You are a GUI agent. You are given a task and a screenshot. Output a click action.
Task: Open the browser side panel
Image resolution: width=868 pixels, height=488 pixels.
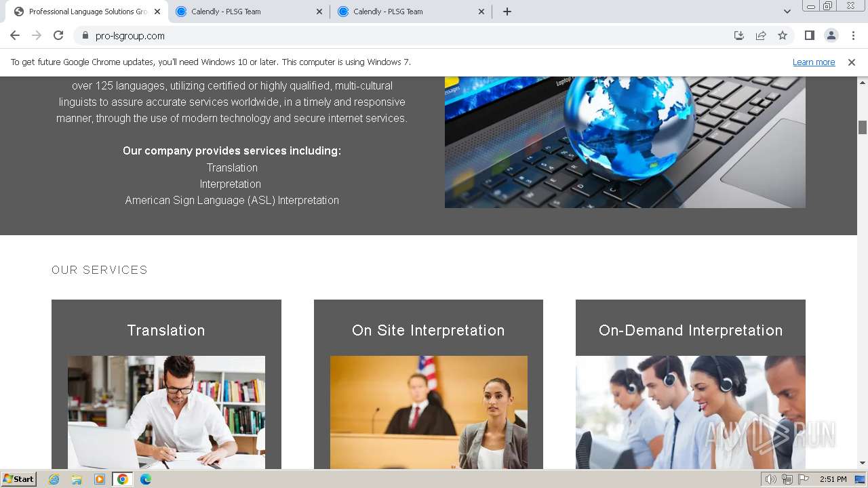pos(809,36)
